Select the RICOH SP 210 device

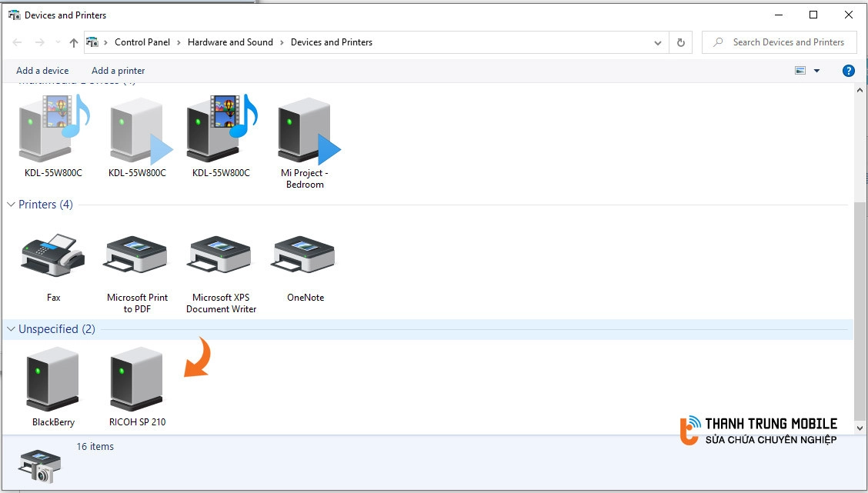pyautogui.click(x=137, y=381)
